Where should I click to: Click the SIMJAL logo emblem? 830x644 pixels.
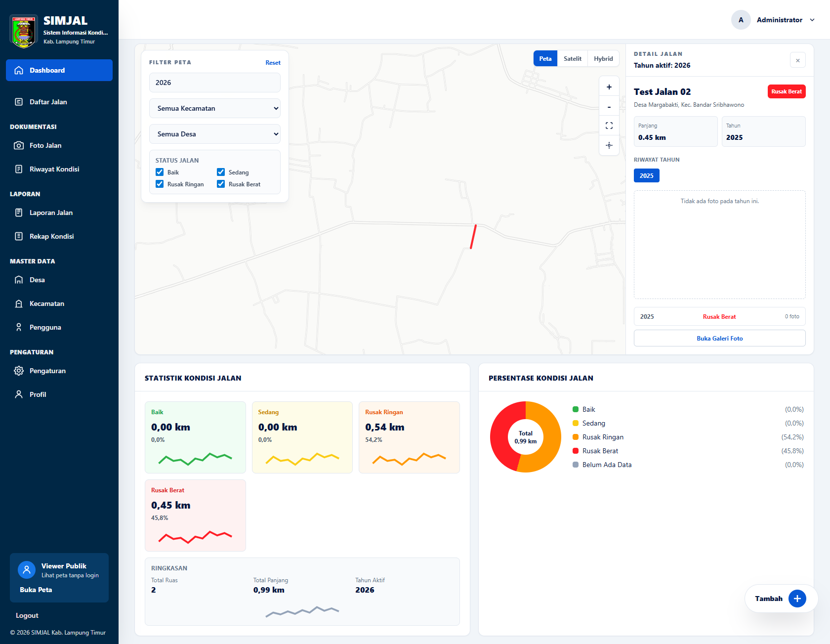[23, 31]
